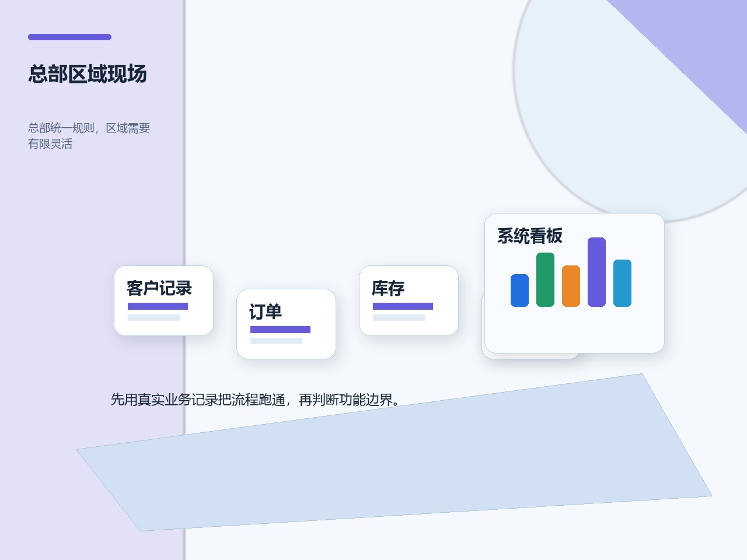Select the 订单 card
The width and height of the screenshot is (747, 560).
tap(286, 324)
